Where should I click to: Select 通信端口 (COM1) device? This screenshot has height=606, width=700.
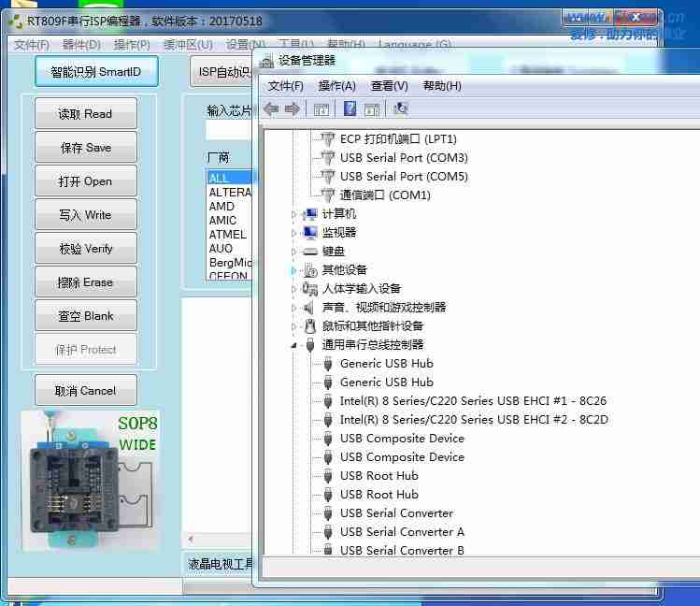coord(385,195)
